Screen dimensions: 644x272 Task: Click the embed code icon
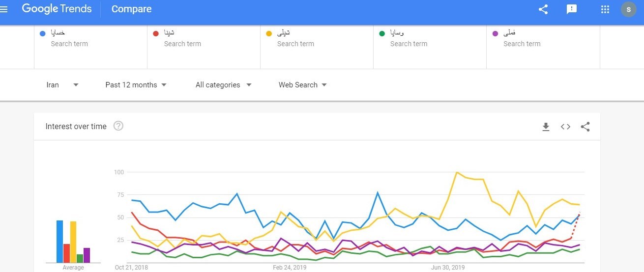[x=565, y=127]
